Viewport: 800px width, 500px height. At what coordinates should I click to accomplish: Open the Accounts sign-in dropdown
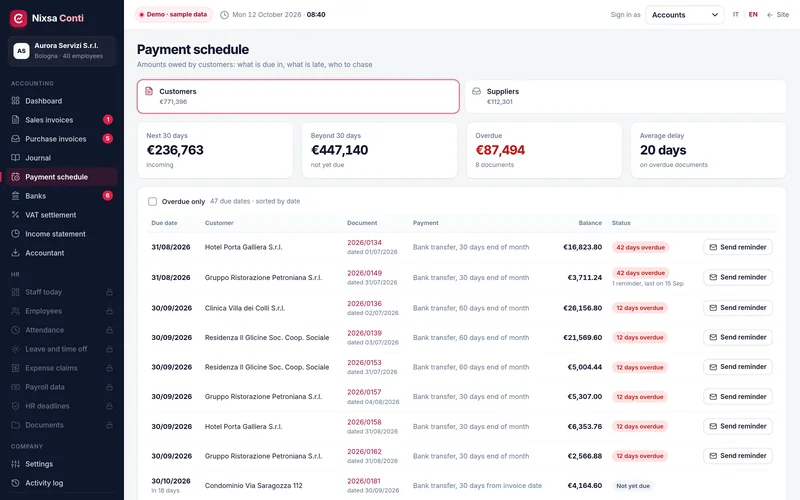(684, 15)
